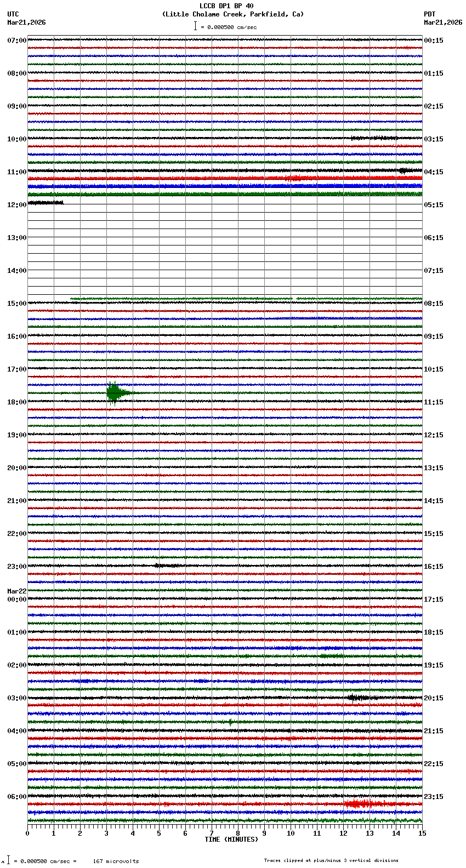Click the 'TIME (MINUTES)' axis label
Screen dimensions: 466x868
(231, 840)
